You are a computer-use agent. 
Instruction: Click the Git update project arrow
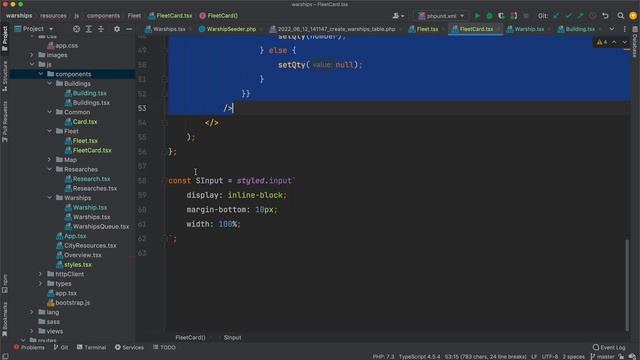click(x=556, y=16)
